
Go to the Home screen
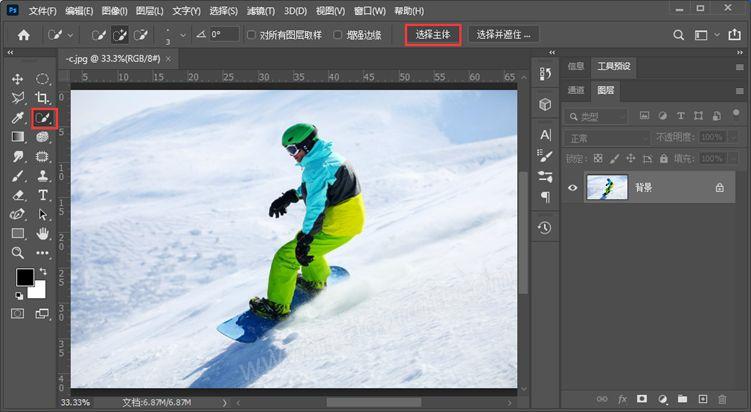23,35
